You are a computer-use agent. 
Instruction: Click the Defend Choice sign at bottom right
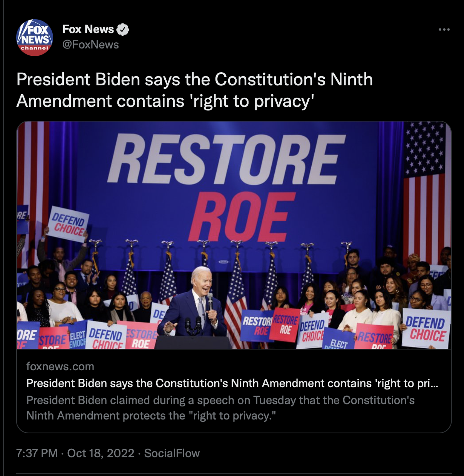(x=426, y=328)
